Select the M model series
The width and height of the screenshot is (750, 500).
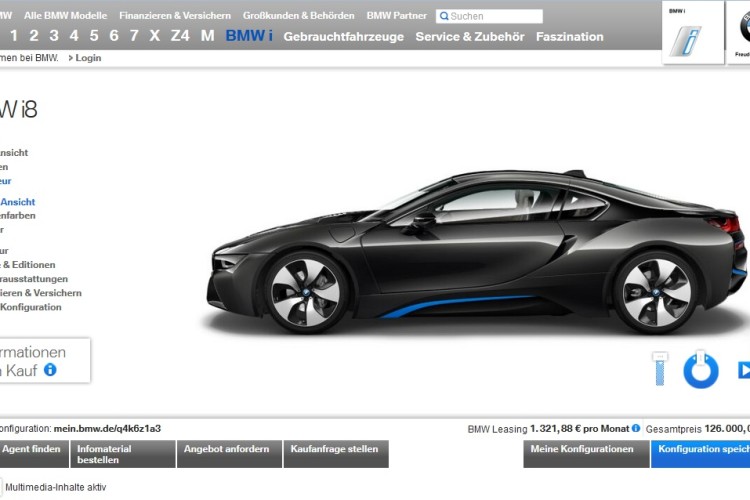(208, 35)
